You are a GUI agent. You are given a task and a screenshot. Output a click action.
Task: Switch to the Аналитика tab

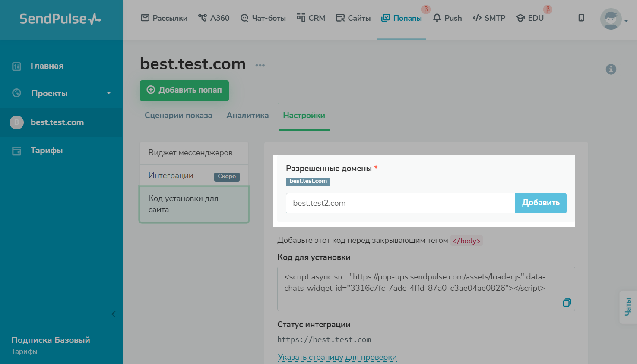[x=247, y=116]
